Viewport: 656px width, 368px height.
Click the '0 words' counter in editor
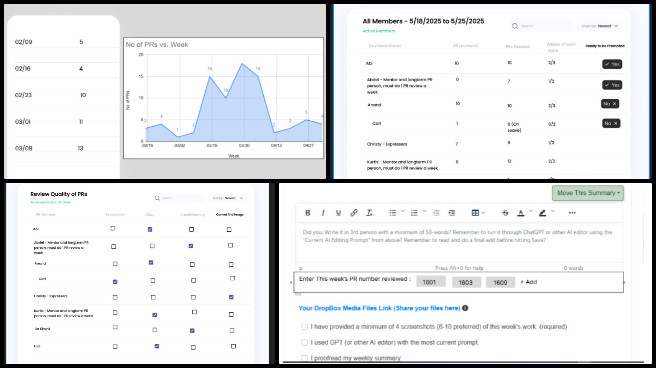(573, 268)
